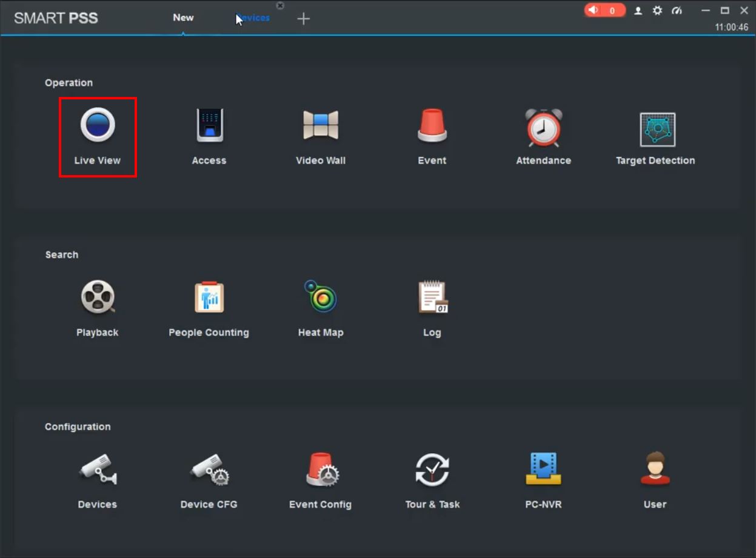Click the red alarm counter button

(604, 10)
